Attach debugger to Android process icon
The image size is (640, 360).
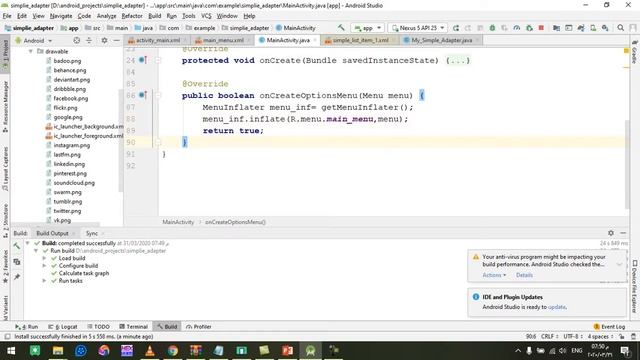click(529, 28)
